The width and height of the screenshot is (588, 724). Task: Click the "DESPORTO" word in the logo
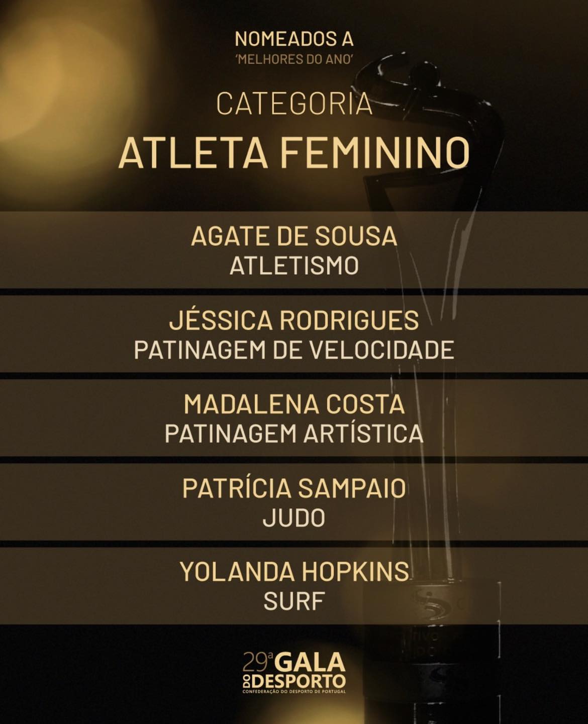(x=299, y=682)
